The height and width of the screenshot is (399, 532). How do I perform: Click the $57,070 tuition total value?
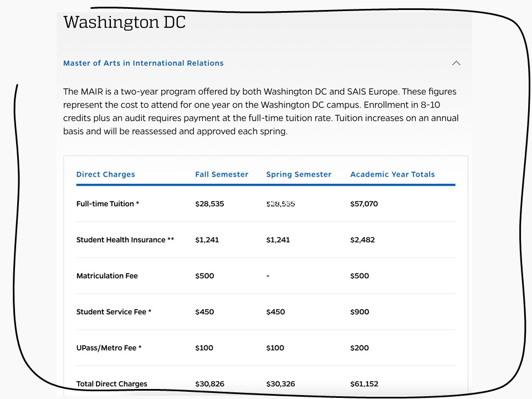pos(364,204)
